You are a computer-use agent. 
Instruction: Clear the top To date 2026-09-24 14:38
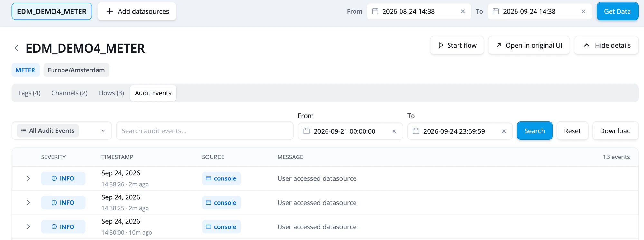pos(583,11)
